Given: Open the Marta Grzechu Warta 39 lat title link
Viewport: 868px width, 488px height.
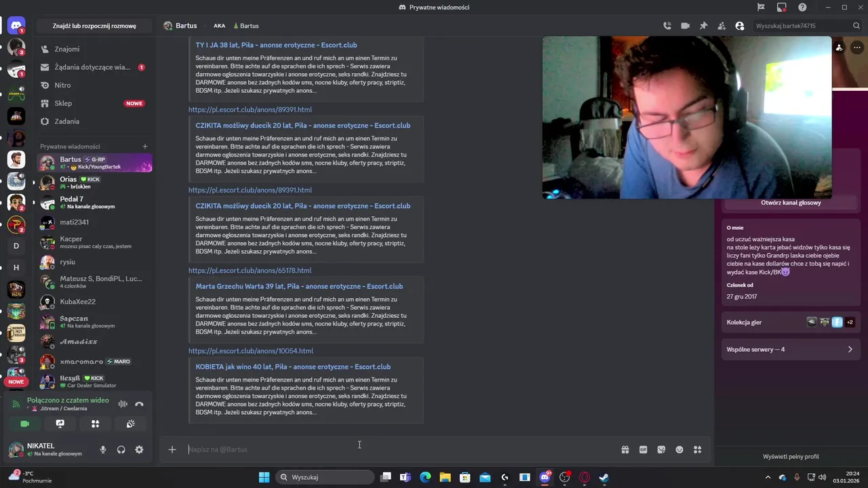Looking at the screenshot, I should (x=299, y=287).
